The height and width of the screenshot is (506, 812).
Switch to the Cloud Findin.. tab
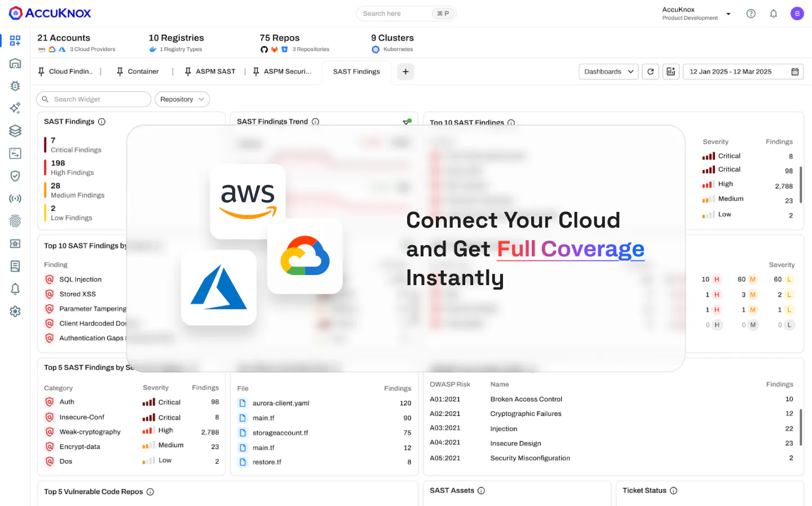[65, 72]
